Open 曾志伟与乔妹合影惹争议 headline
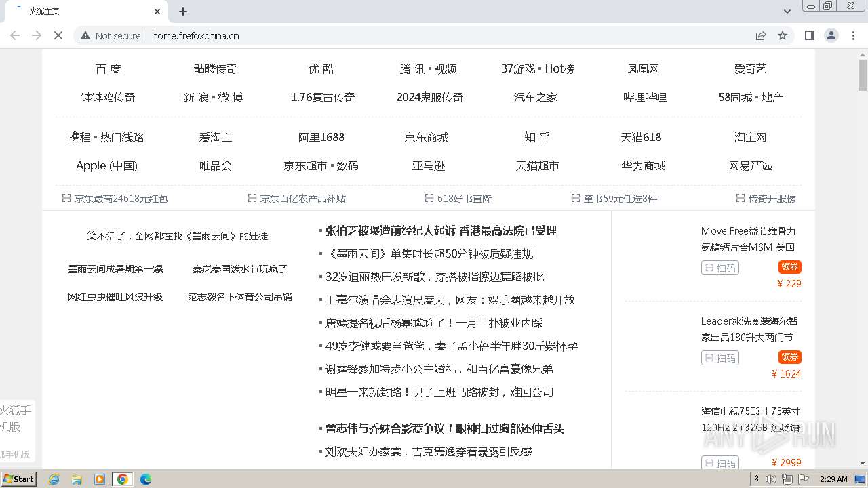This screenshot has width=868, height=488. click(x=445, y=429)
